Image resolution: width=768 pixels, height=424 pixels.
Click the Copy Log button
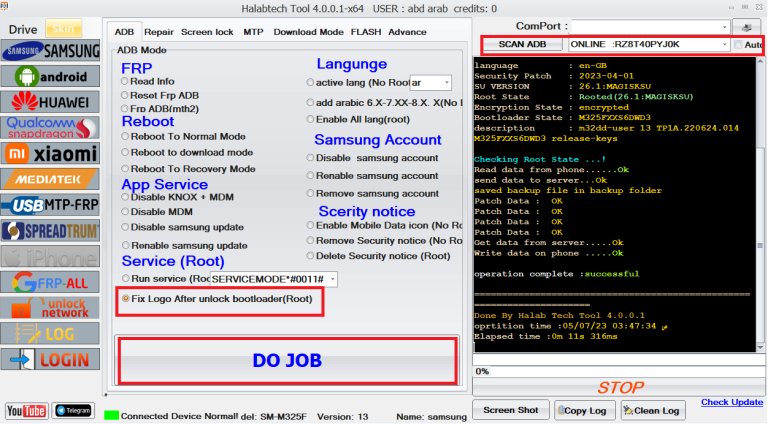tap(585, 410)
